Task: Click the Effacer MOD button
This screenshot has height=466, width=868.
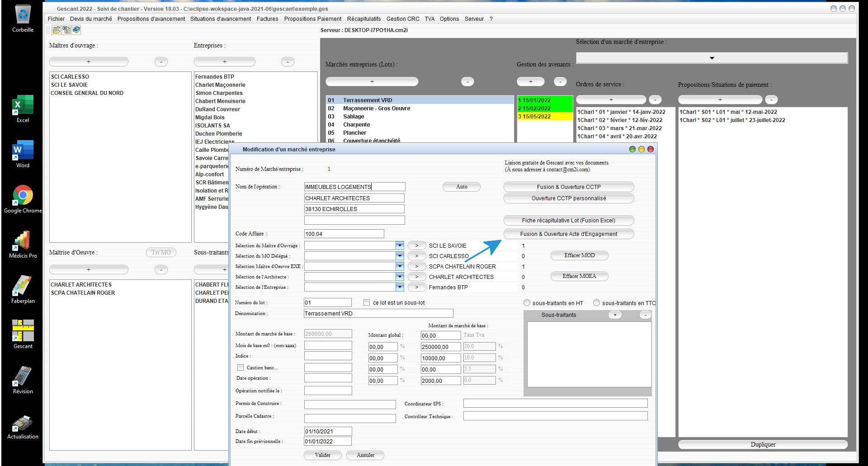Action: coord(580,255)
